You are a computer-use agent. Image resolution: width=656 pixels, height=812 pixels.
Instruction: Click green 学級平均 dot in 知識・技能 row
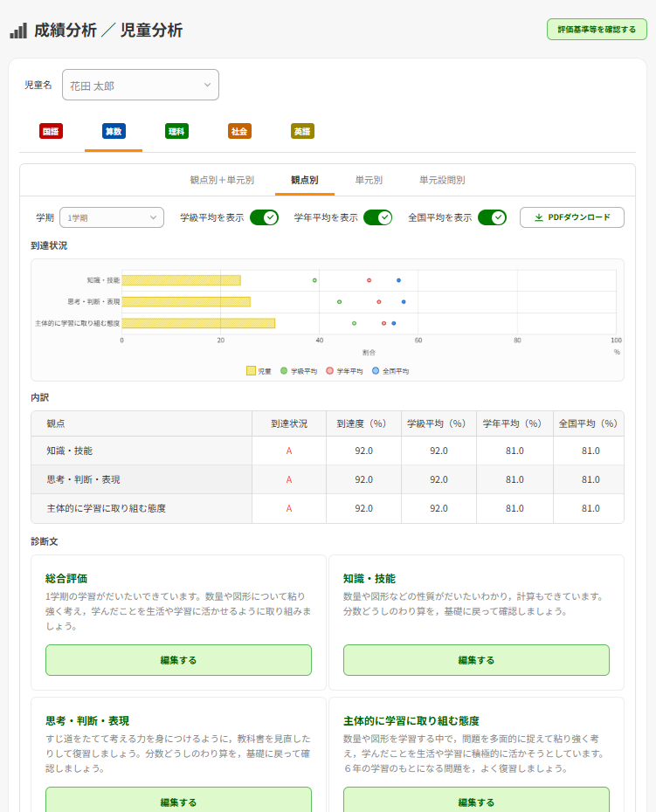pos(314,280)
